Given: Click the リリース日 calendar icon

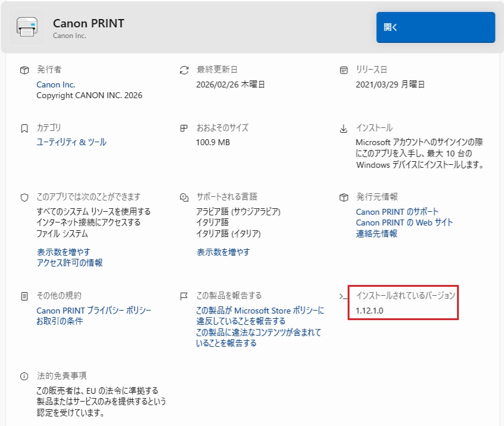Looking at the screenshot, I should [x=344, y=70].
